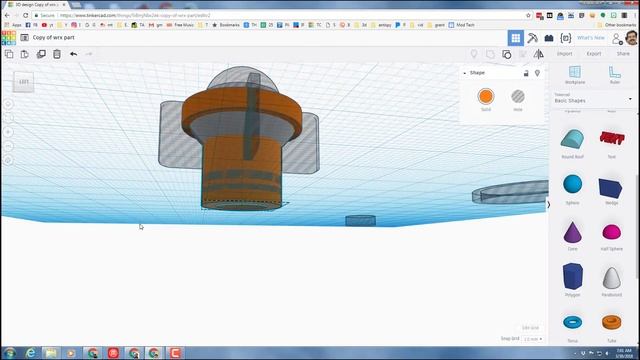This screenshot has width=640, height=360.
Task: Open Bricks mode lego icon
Action: (x=549, y=38)
